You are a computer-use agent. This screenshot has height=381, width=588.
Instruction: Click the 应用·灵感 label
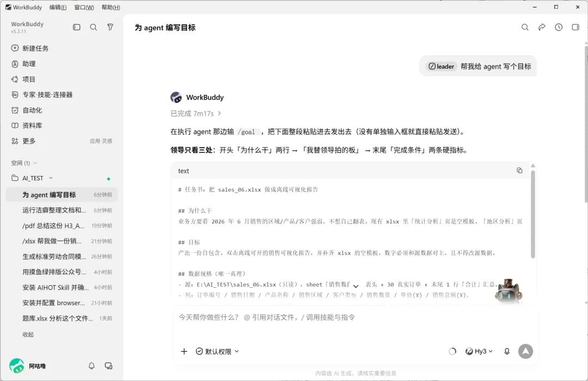pos(101,141)
